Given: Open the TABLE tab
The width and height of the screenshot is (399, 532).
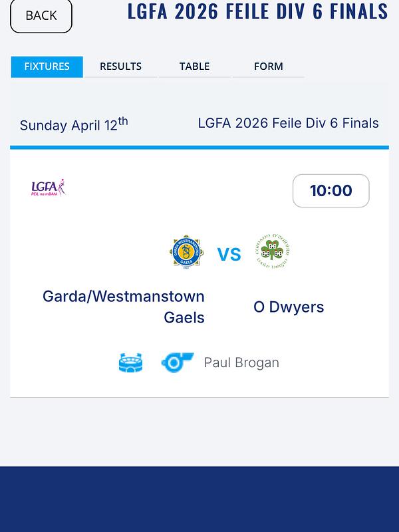Looking at the screenshot, I should pos(194,66).
